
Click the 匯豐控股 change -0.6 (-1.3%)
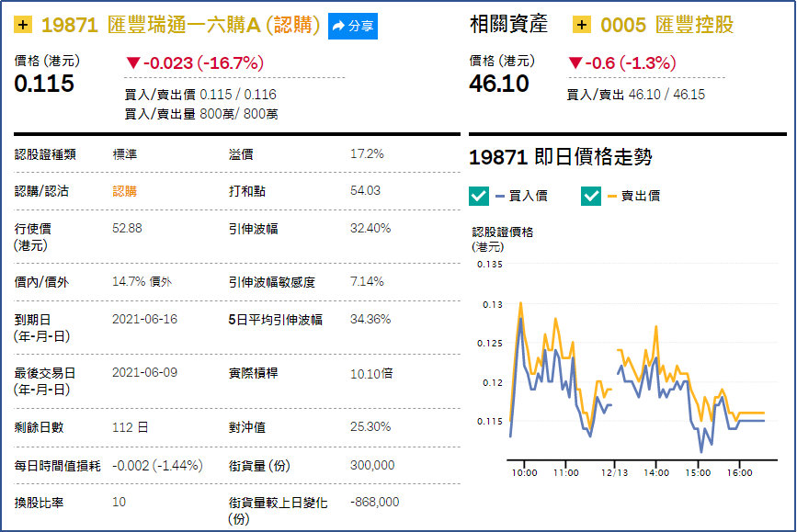622,63
